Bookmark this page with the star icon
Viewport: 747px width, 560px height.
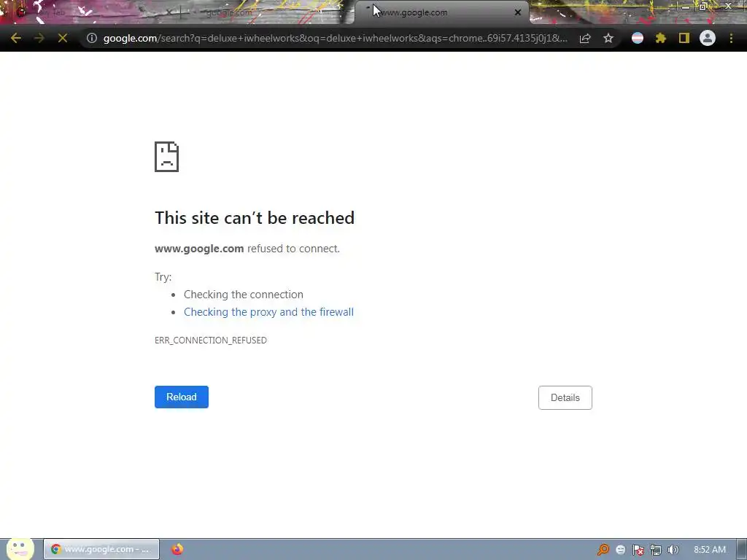[608, 38]
